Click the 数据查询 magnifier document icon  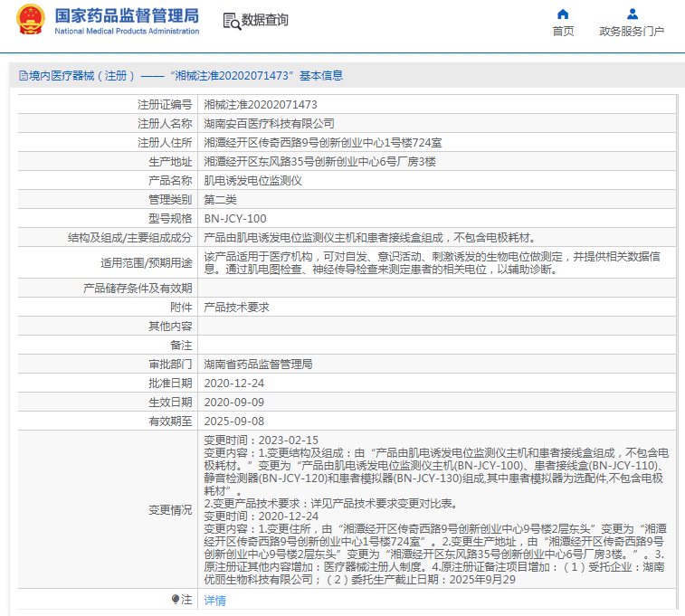(x=231, y=20)
